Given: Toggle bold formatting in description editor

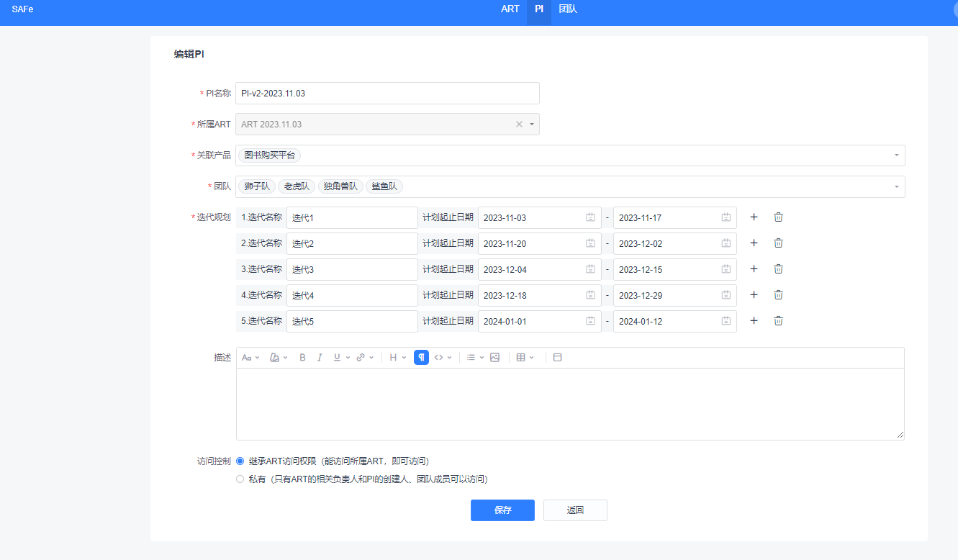Looking at the screenshot, I should [x=302, y=357].
